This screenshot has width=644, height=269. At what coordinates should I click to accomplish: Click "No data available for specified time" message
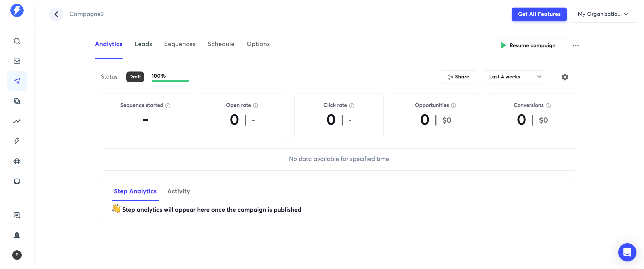coord(339,159)
